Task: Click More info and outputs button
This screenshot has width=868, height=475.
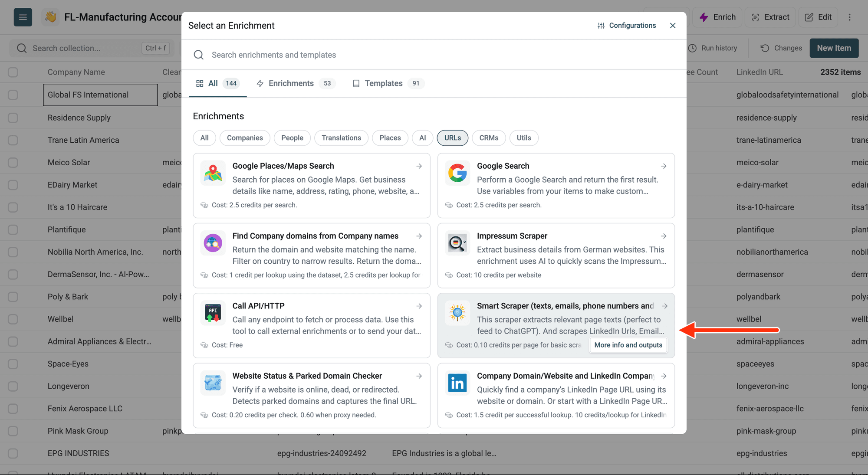Action: tap(628, 345)
